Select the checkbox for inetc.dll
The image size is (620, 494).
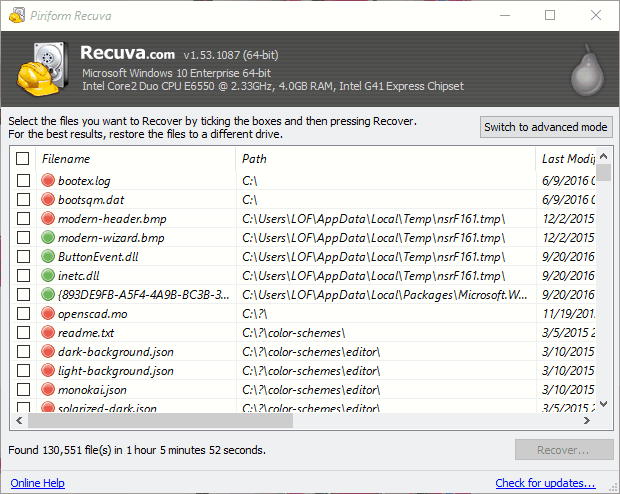23,275
